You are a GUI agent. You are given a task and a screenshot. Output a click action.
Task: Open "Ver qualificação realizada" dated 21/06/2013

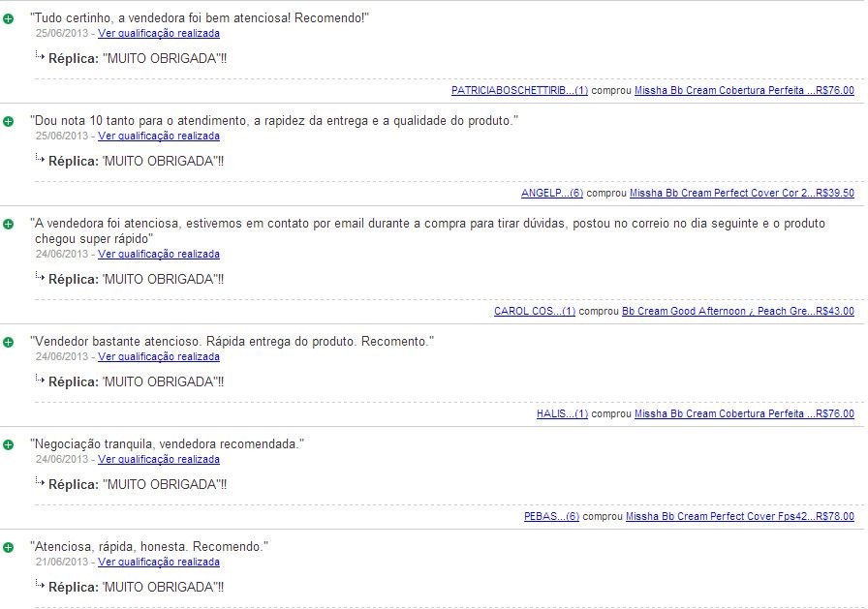click(x=159, y=562)
